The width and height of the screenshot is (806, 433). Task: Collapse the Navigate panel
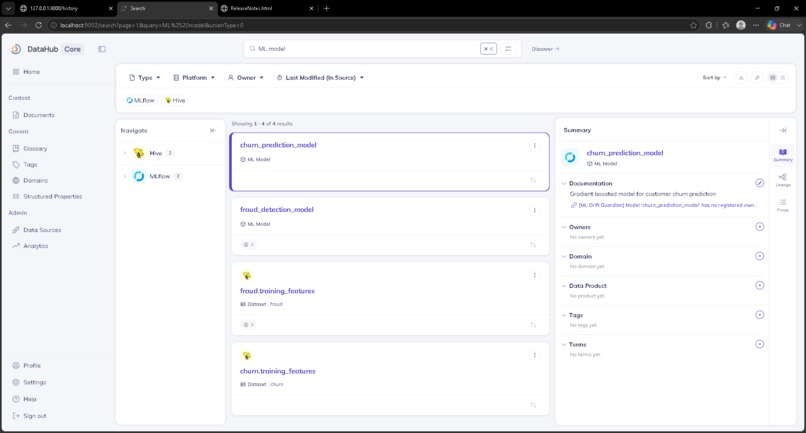213,131
